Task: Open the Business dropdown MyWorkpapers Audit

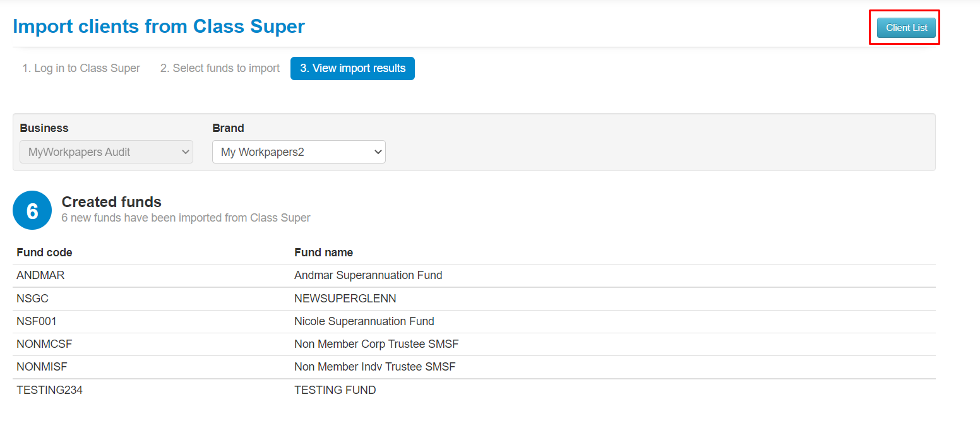Action: pyautogui.click(x=106, y=152)
